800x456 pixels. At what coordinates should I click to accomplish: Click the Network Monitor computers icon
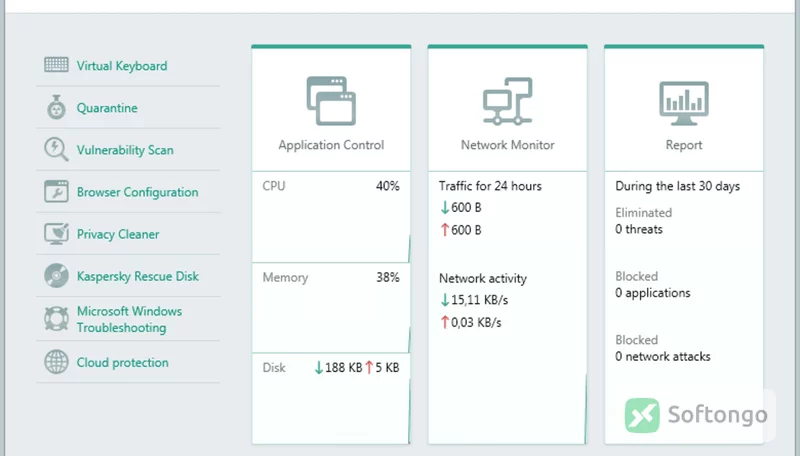click(508, 101)
